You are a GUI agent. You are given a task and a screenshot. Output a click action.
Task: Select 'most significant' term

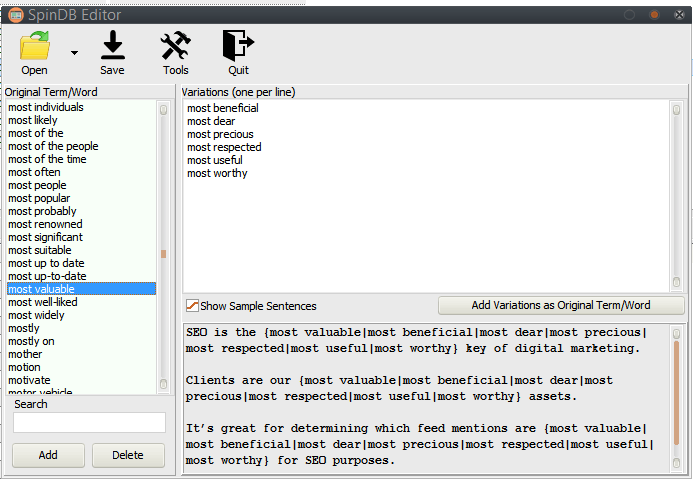[x=81, y=237]
